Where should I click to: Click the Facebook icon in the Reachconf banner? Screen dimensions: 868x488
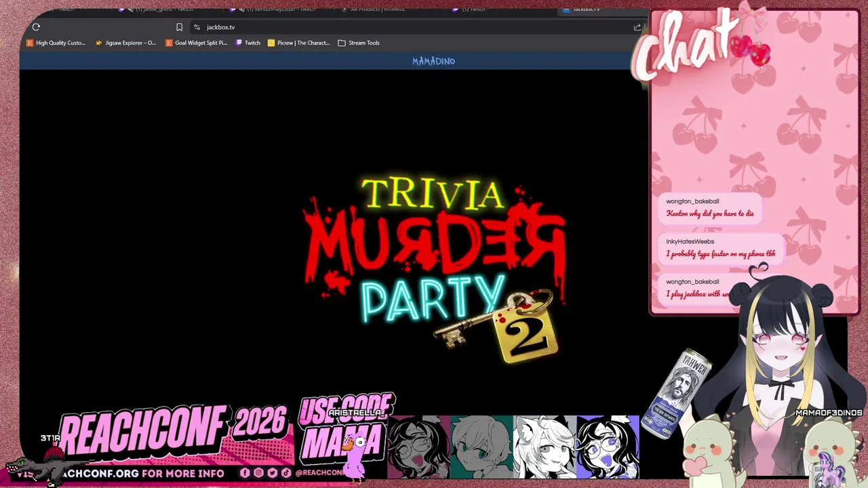tap(245, 473)
